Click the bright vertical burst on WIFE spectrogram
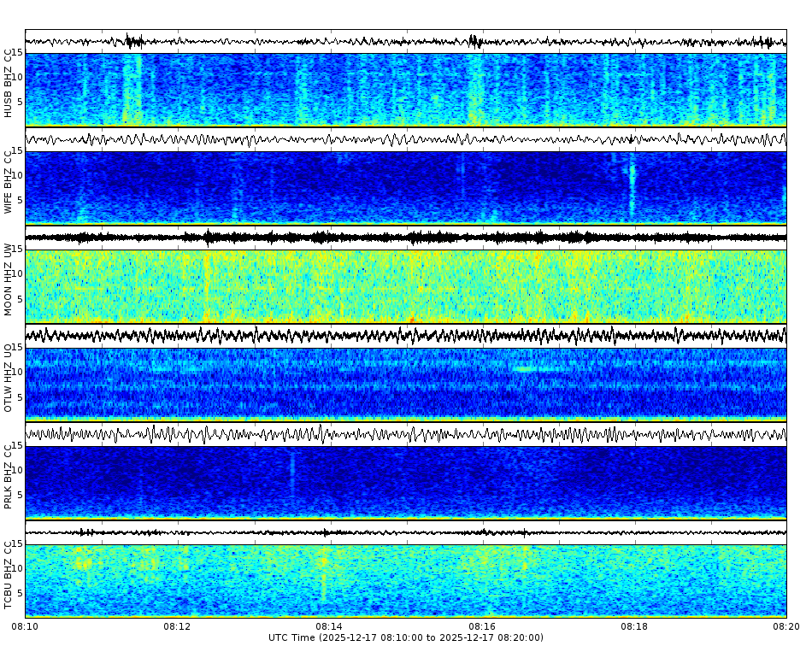 click(x=633, y=181)
